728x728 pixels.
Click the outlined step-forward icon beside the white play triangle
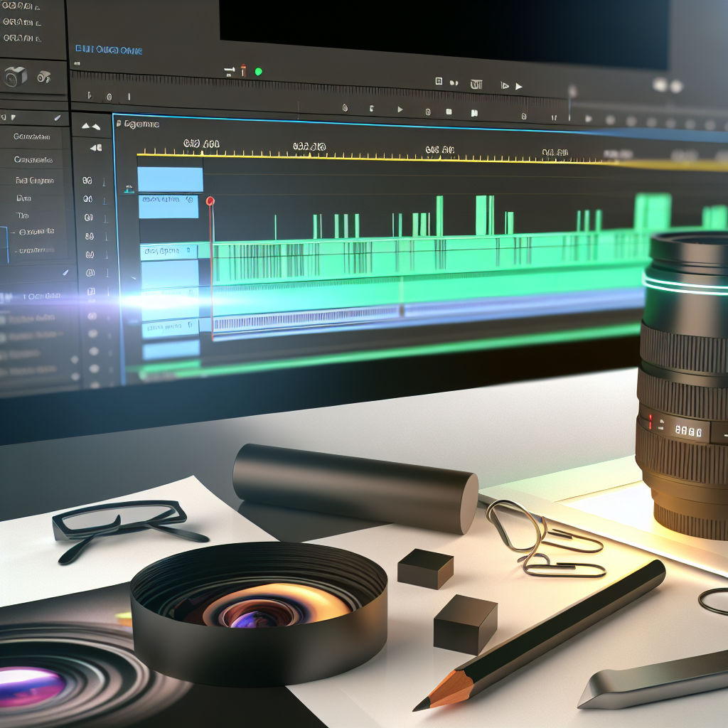click(505, 85)
